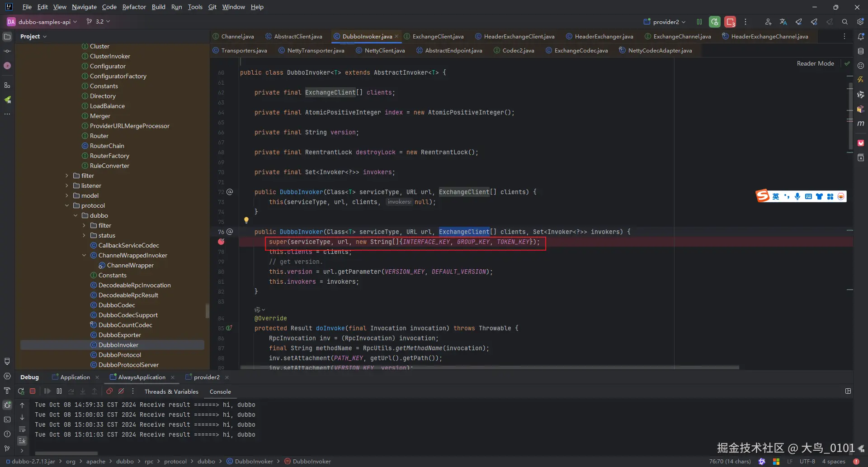Viewport: 868px width, 467px height.
Task: Switch to the ExchangeClient.java editor tab
Action: (x=438, y=36)
